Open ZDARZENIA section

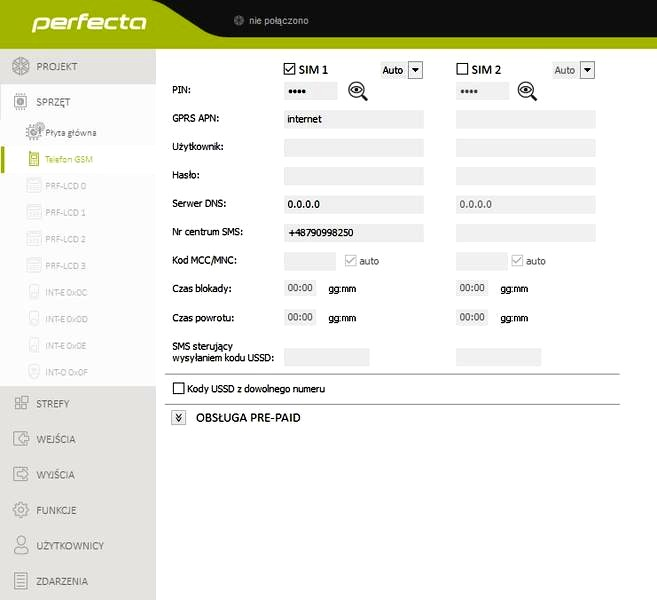tap(78, 581)
